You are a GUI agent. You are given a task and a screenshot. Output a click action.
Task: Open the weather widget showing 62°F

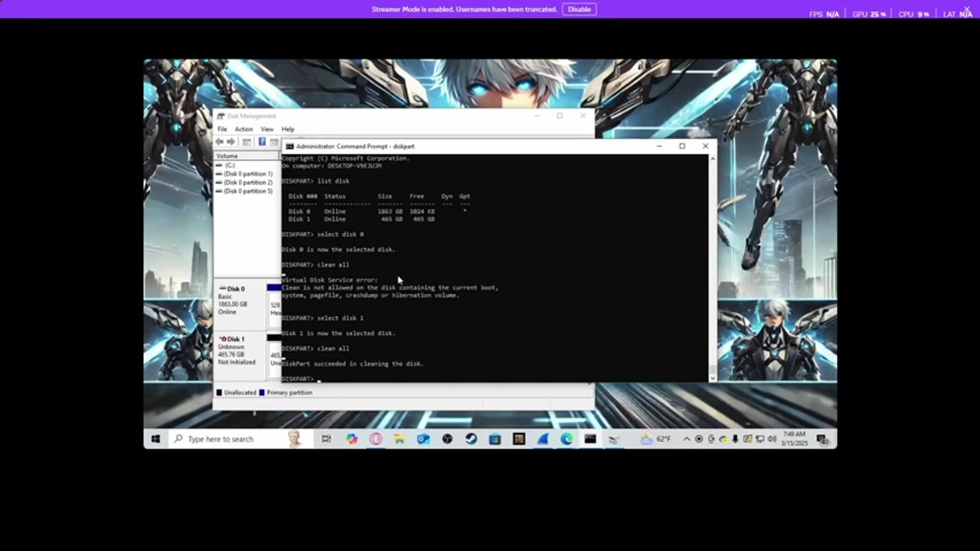click(x=656, y=439)
